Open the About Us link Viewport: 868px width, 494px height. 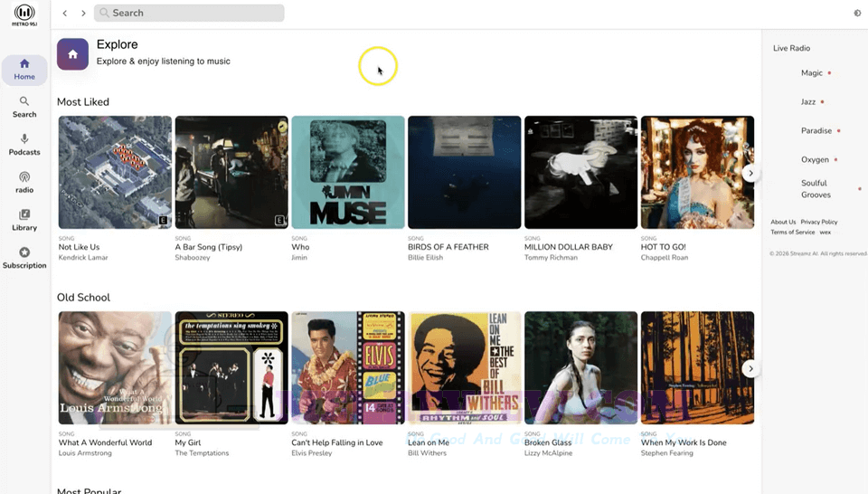(783, 222)
